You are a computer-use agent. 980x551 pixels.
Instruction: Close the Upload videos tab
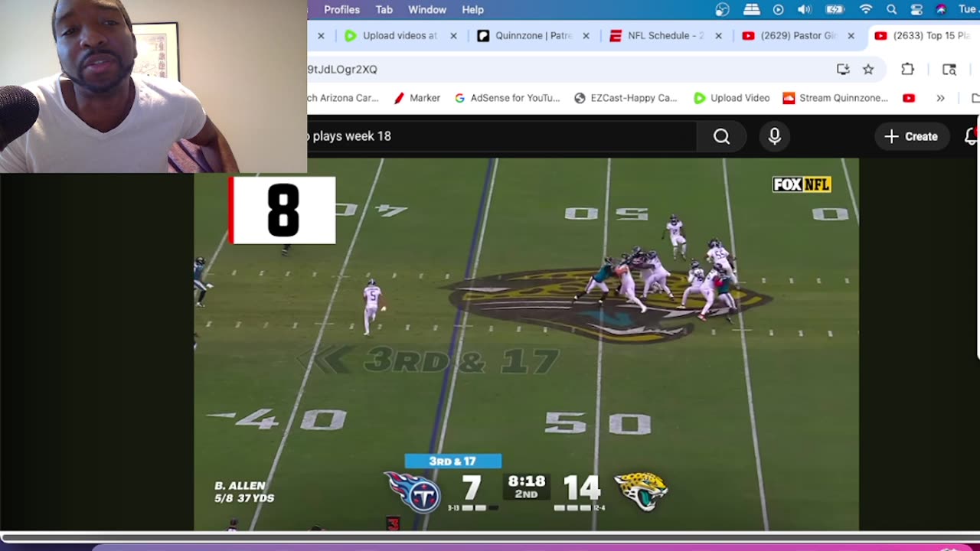point(453,36)
